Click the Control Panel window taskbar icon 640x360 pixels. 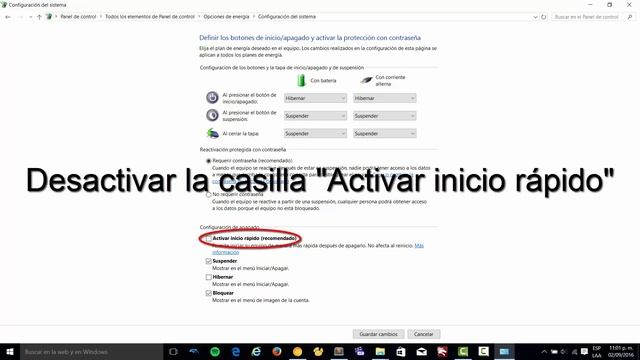click(504, 351)
